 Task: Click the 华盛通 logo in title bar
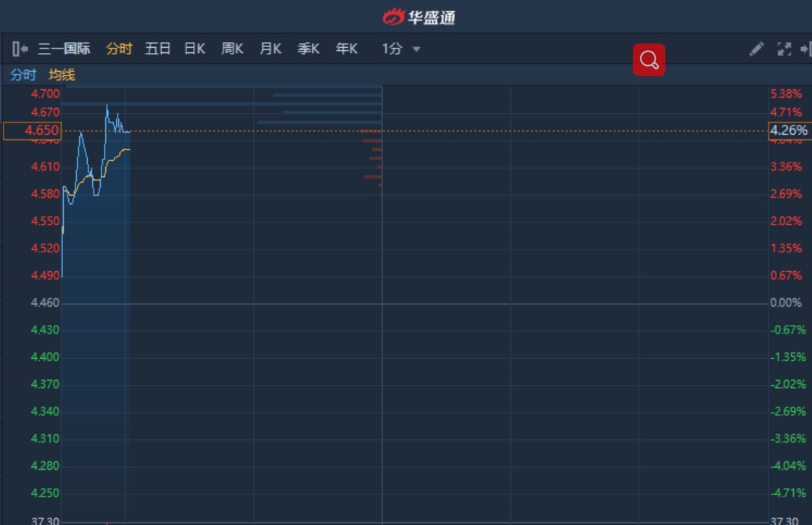click(x=419, y=16)
